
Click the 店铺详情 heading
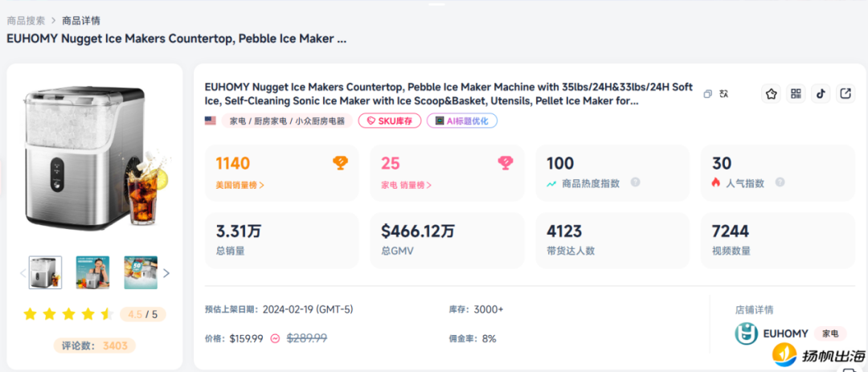pos(753,309)
